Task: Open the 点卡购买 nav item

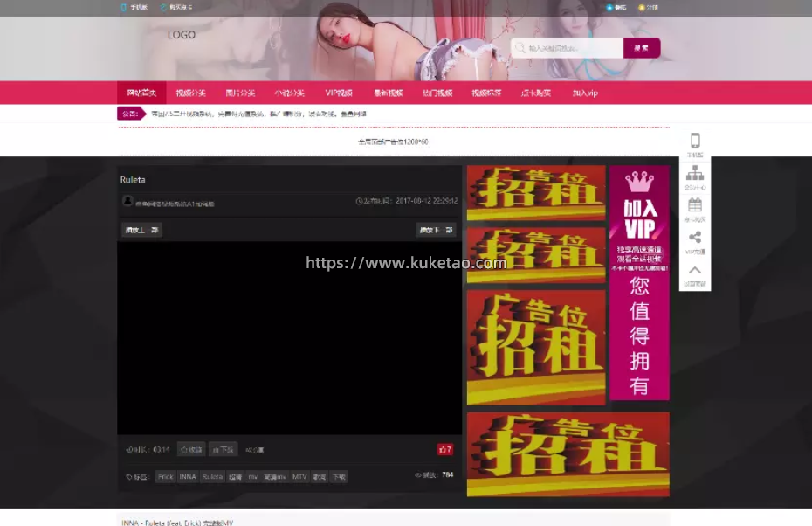Action: 536,93
